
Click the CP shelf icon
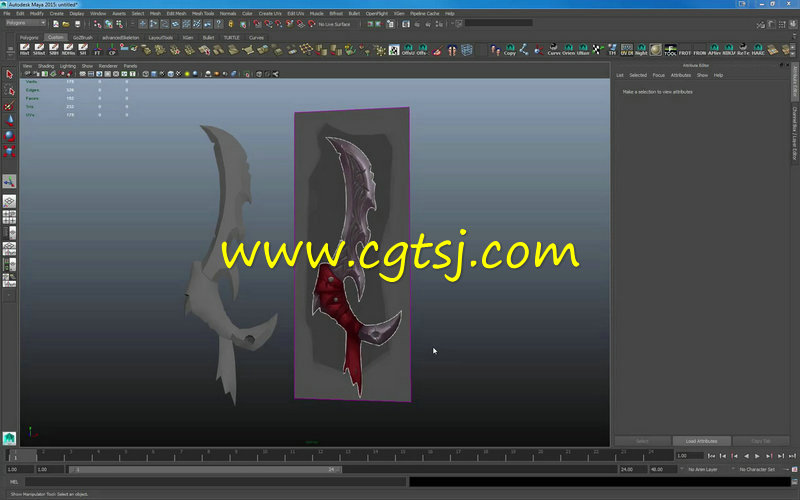coord(112,49)
